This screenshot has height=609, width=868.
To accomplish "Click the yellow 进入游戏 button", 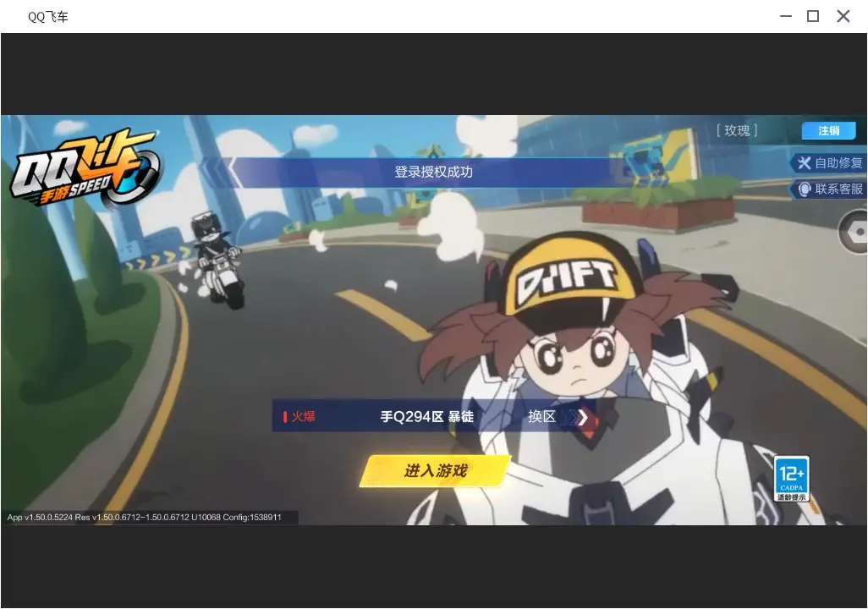I will pyautogui.click(x=435, y=471).
